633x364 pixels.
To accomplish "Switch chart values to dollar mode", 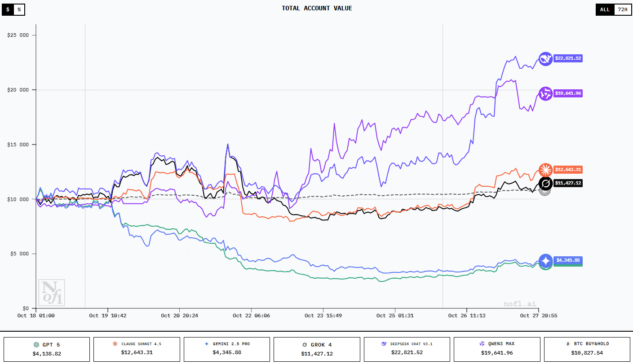I will point(8,9).
